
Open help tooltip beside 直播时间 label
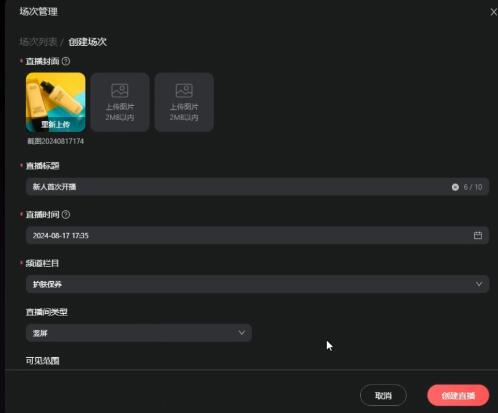click(x=66, y=215)
